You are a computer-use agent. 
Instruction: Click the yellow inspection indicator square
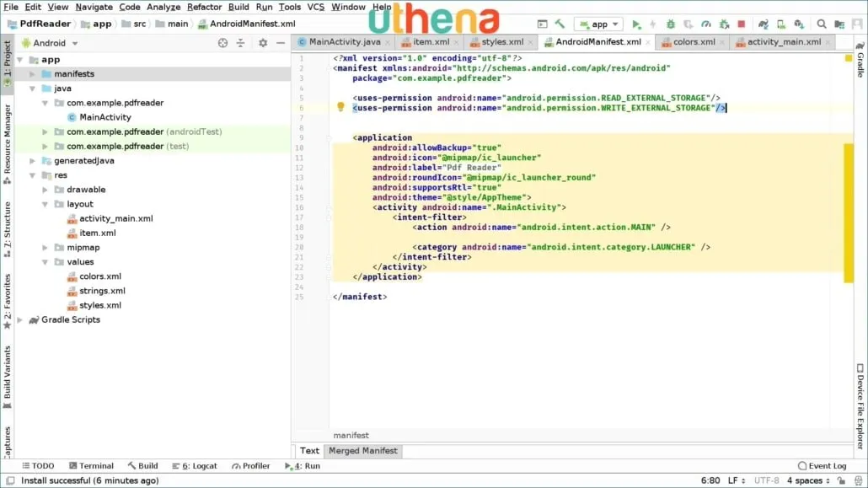[848, 58]
